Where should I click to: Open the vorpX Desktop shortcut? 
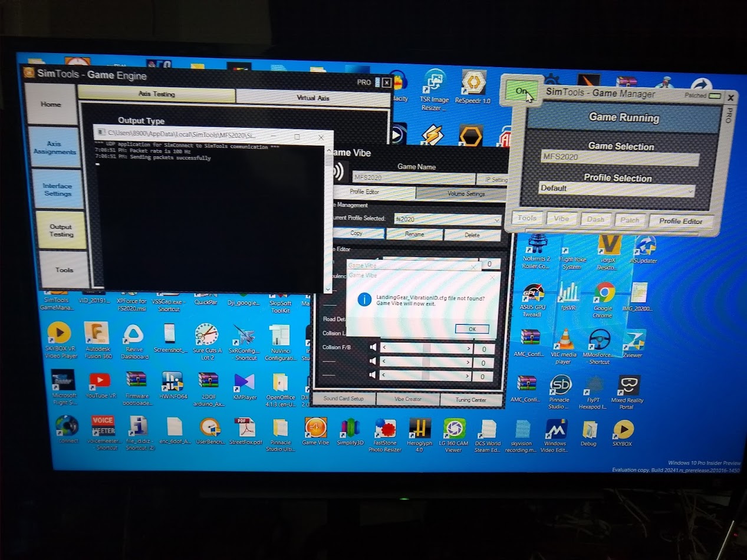point(609,252)
